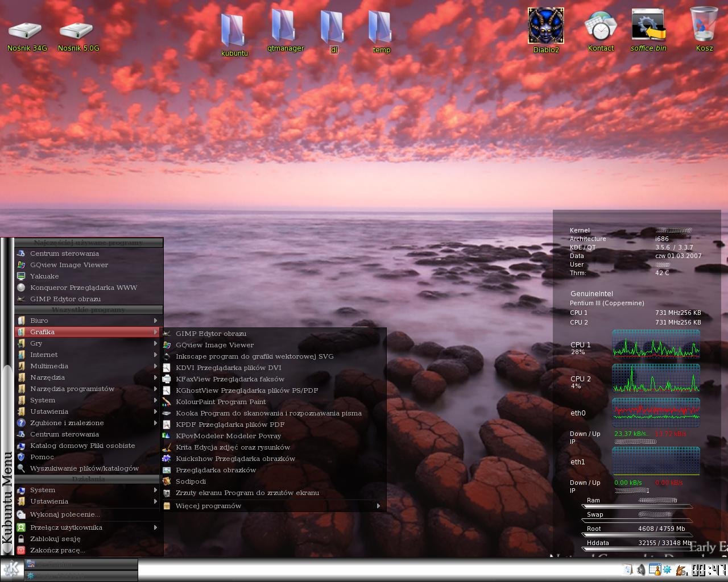Open Centrum sterowania from recently used programs

[88, 253]
